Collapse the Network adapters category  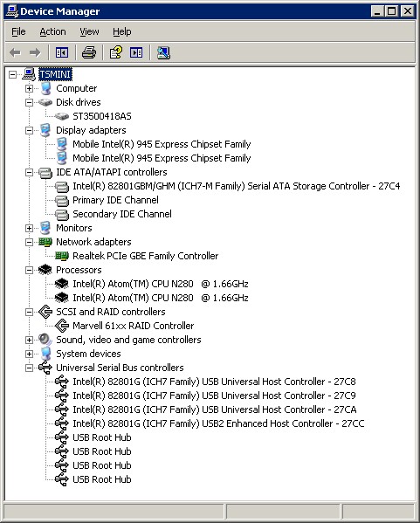(x=30, y=242)
